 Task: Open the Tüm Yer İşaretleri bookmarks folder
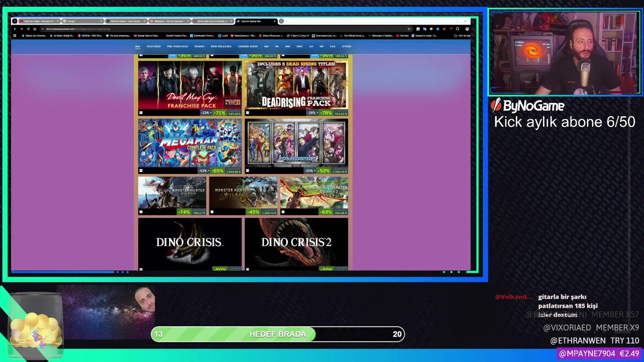[462, 36]
